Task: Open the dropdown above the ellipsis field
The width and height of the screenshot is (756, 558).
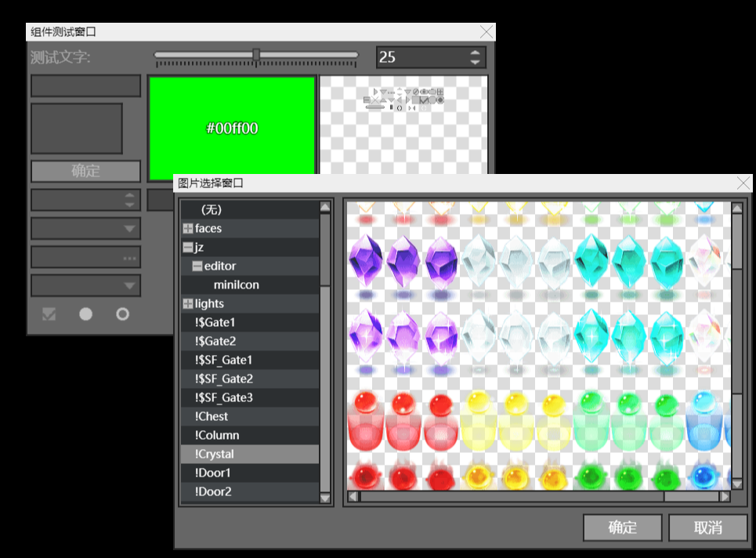Action: (x=129, y=229)
